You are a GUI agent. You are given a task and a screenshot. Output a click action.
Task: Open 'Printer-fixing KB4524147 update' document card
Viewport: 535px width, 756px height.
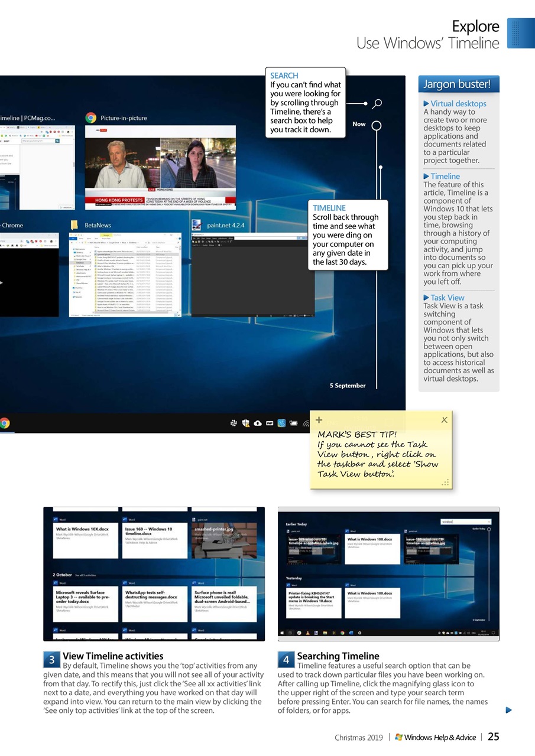314,602
